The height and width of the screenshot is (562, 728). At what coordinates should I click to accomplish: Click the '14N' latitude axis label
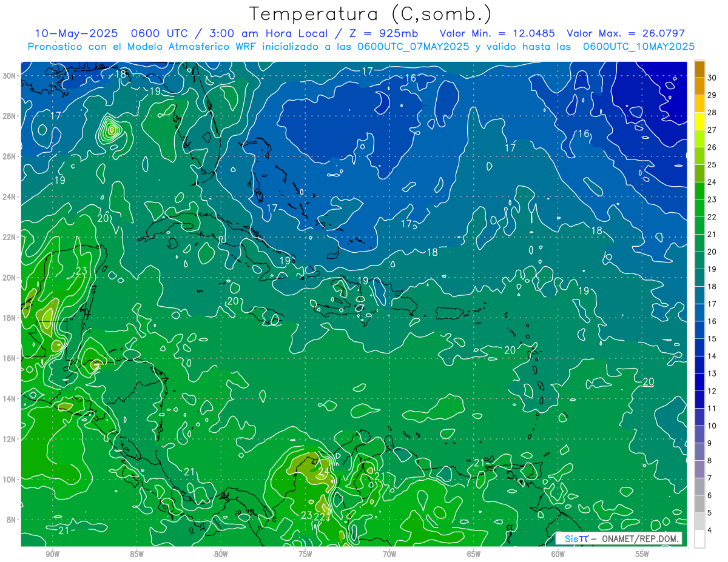[10, 399]
